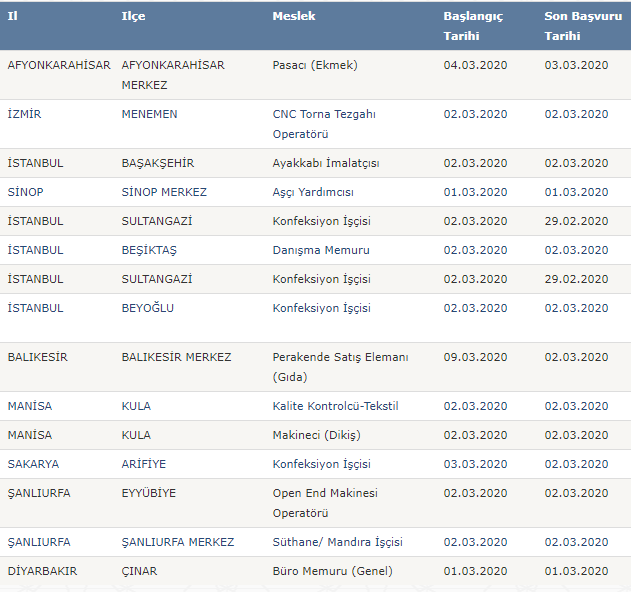This screenshot has width=631, height=592.
Task: Open the CNC Torna Tezgahı Operatörü listing
Action: coord(324,123)
